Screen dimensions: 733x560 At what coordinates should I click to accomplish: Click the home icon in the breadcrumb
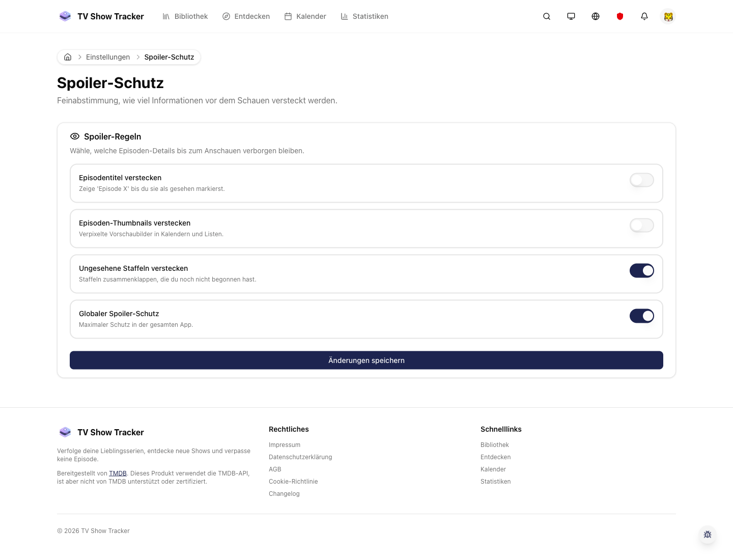coord(68,57)
